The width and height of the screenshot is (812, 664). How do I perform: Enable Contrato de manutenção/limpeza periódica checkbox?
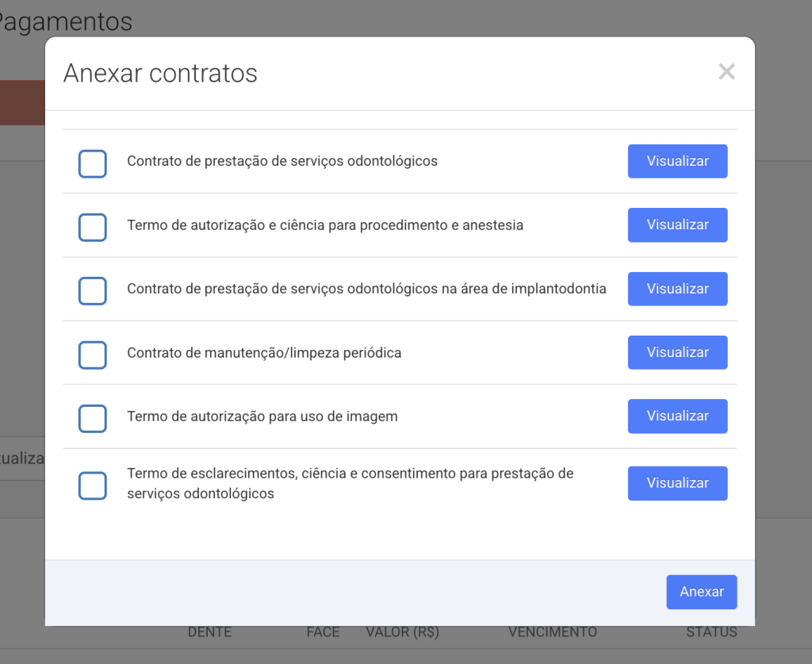93,355
